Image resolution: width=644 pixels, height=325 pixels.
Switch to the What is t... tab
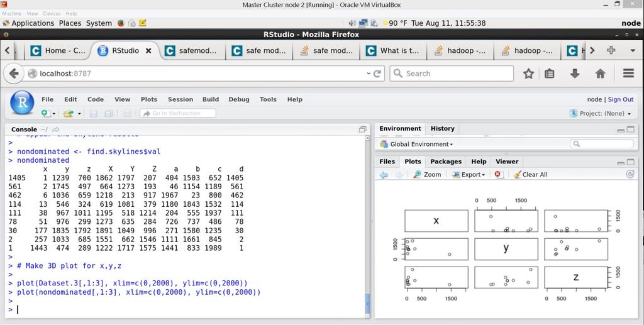393,50
